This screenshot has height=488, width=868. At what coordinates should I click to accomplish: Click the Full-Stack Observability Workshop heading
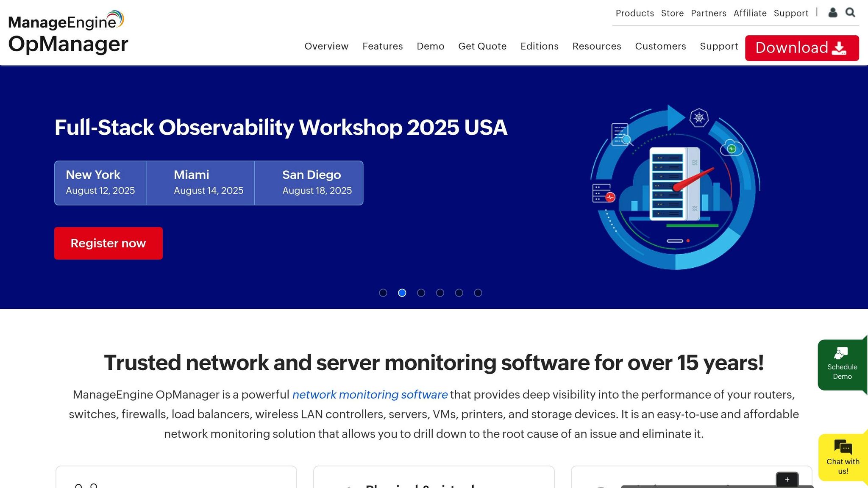coord(281,128)
